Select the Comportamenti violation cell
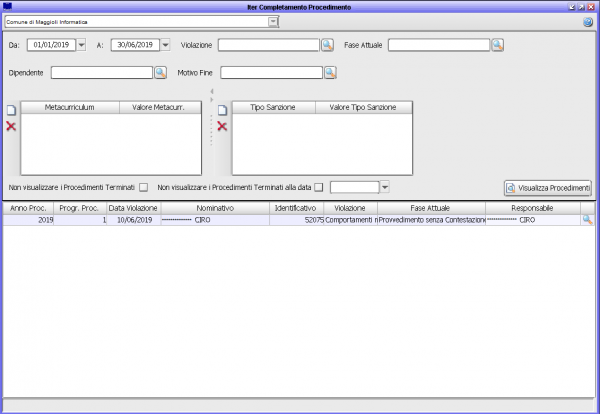600x414 pixels. tap(351, 220)
